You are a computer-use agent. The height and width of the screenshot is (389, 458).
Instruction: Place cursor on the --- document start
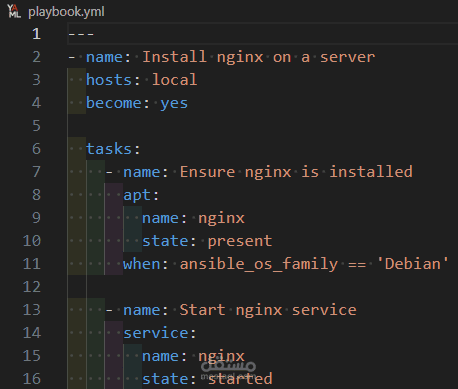point(81,34)
